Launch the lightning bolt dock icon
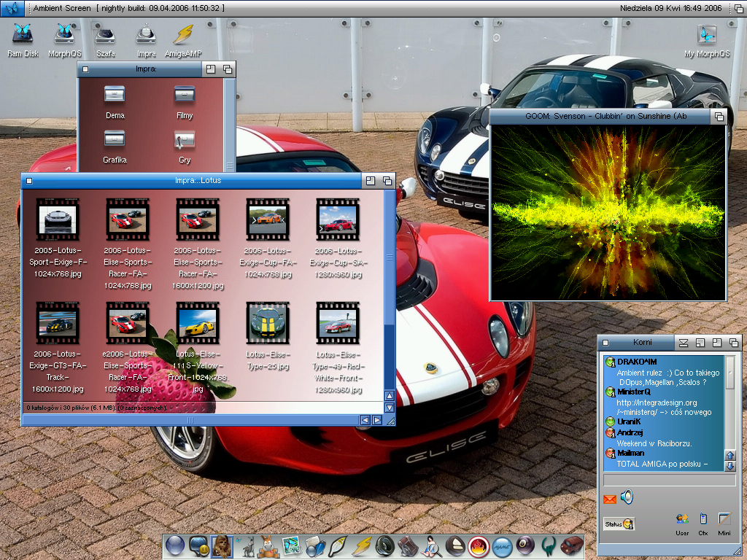The width and height of the screenshot is (747, 560). coord(362,546)
